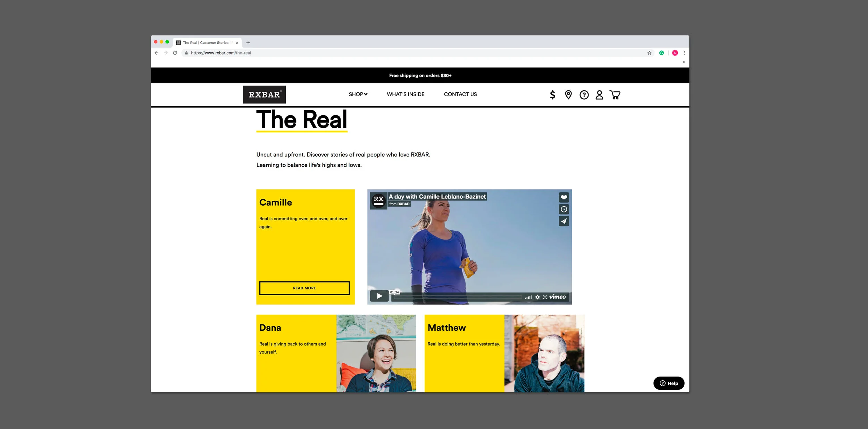This screenshot has height=429, width=868.
Task: Click the RX channel avatar on video
Action: (378, 201)
